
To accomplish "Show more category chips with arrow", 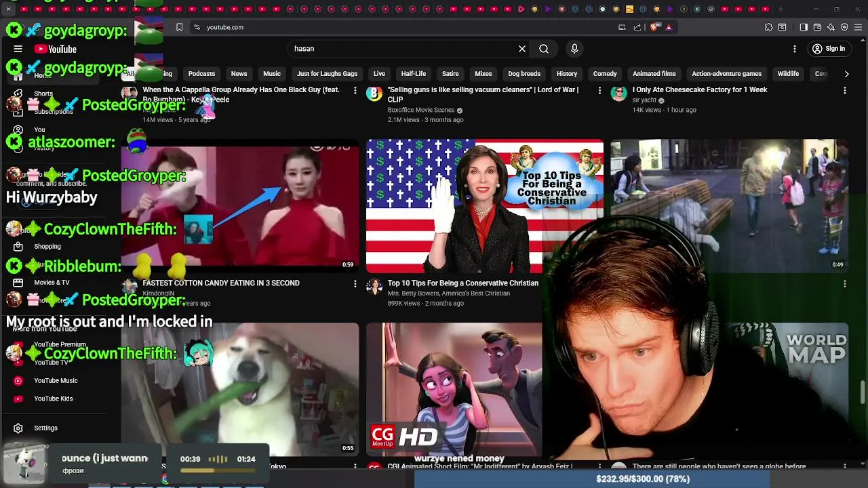I will [846, 74].
